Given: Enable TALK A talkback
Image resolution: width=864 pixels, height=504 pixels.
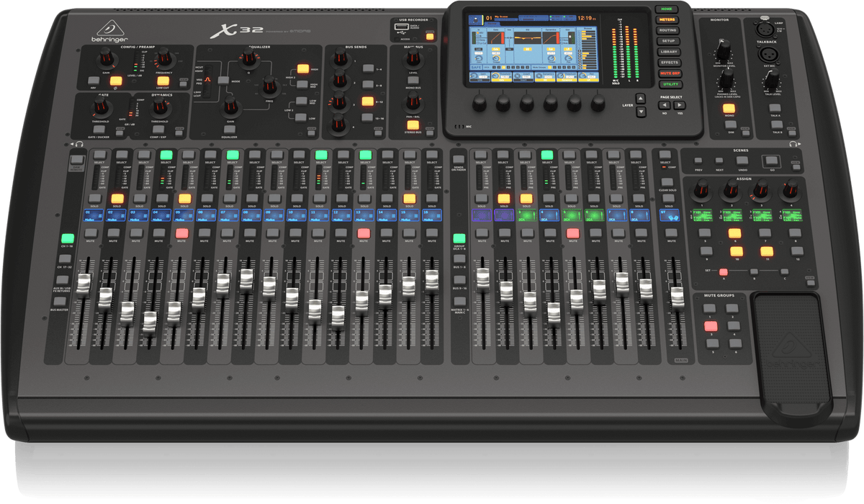Looking at the screenshot, I should pos(775,108).
